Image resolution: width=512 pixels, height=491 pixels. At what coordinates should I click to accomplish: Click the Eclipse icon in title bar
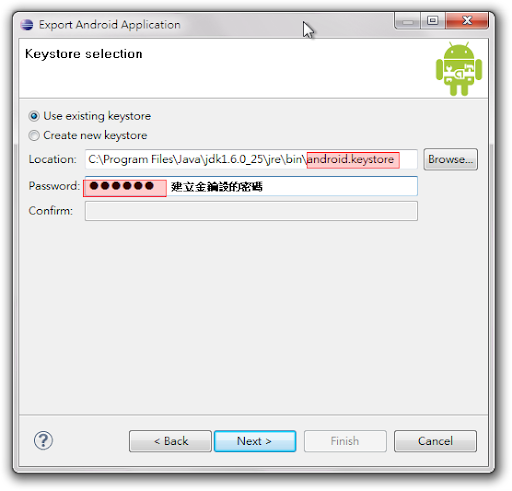coord(27,25)
